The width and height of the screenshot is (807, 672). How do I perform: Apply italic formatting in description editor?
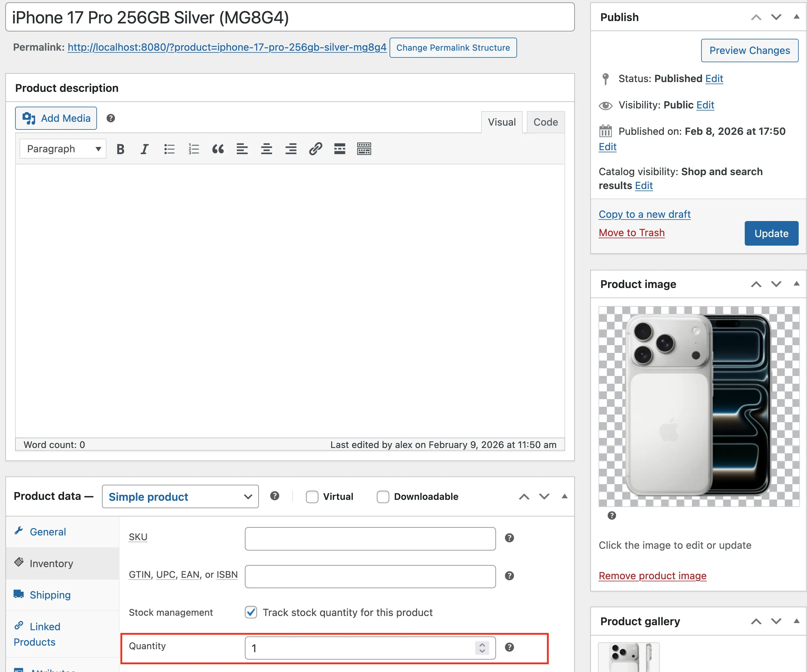(144, 149)
